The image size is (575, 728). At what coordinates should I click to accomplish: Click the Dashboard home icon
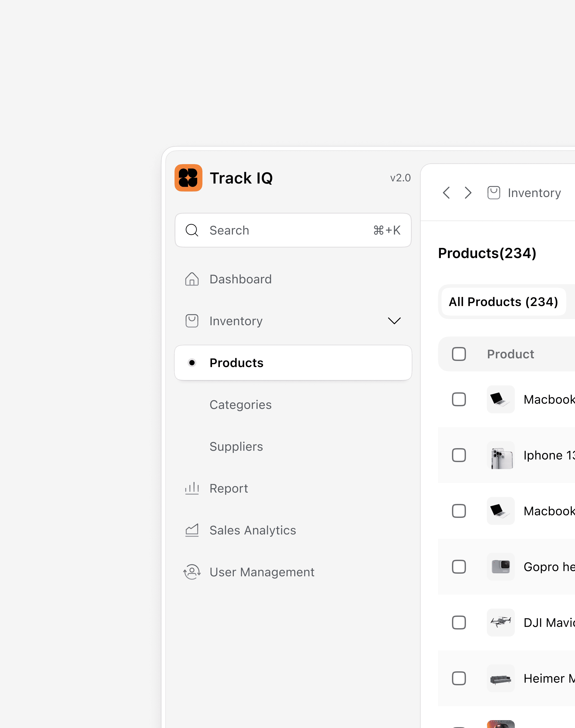coord(192,279)
